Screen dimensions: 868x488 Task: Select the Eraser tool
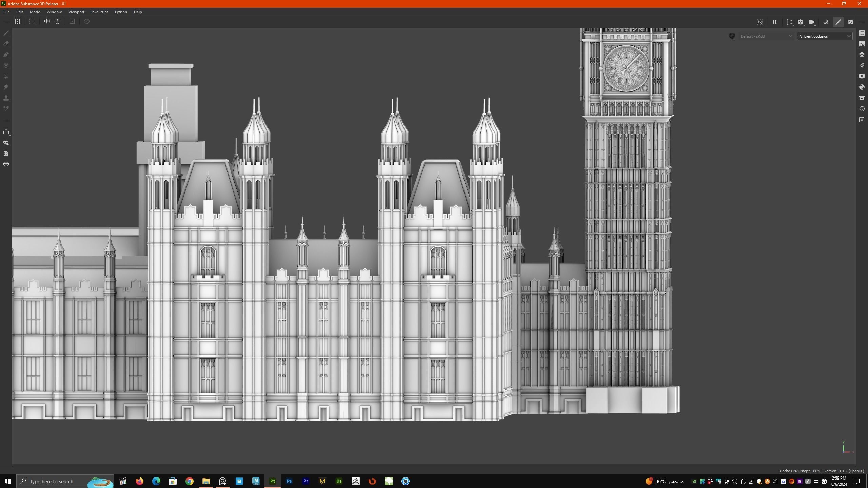(6, 44)
